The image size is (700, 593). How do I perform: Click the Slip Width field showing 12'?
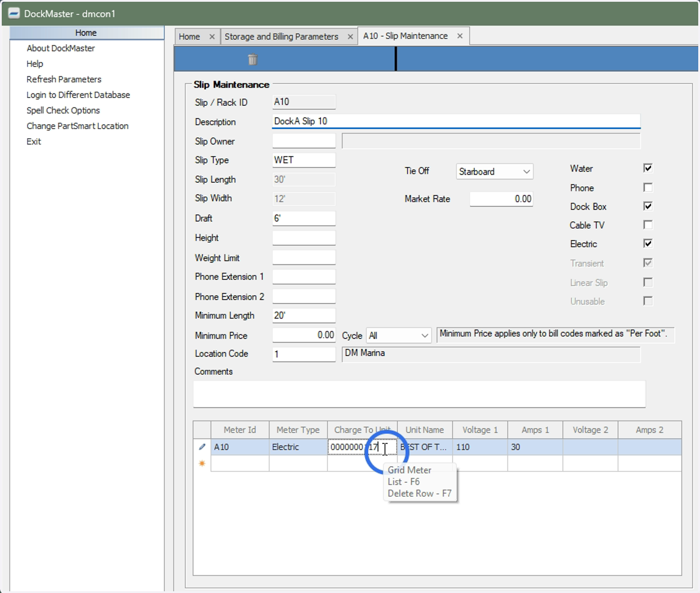click(304, 198)
